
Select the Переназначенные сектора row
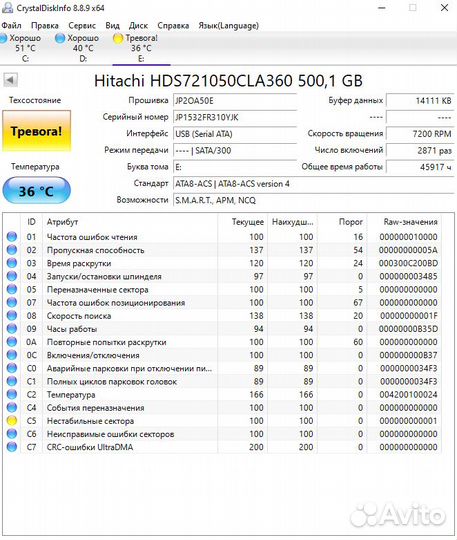pos(222,289)
